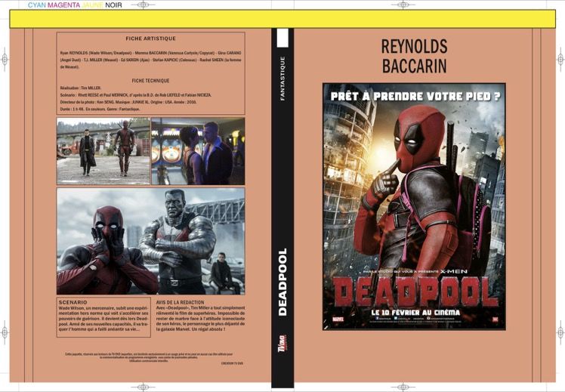The image size is (565, 392).
Task: Click Deadpool's masked face on the poster
Action: click(419, 139)
